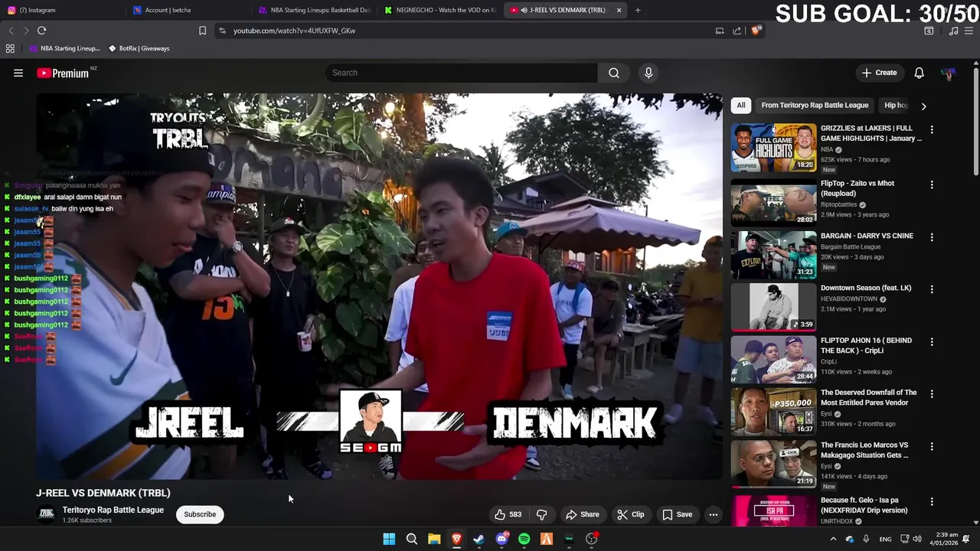Switch to NBA Starting Lineups browser tab

(x=315, y=10)
